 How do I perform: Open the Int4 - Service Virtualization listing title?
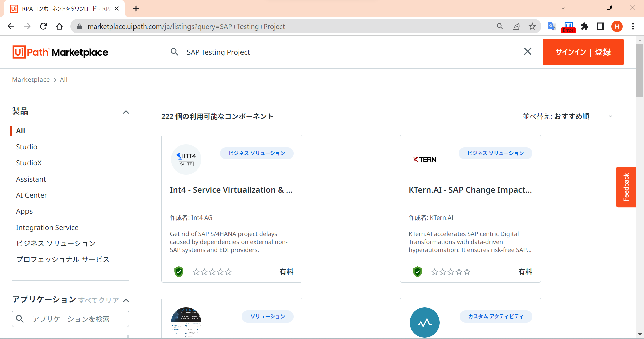click(231, 190)
